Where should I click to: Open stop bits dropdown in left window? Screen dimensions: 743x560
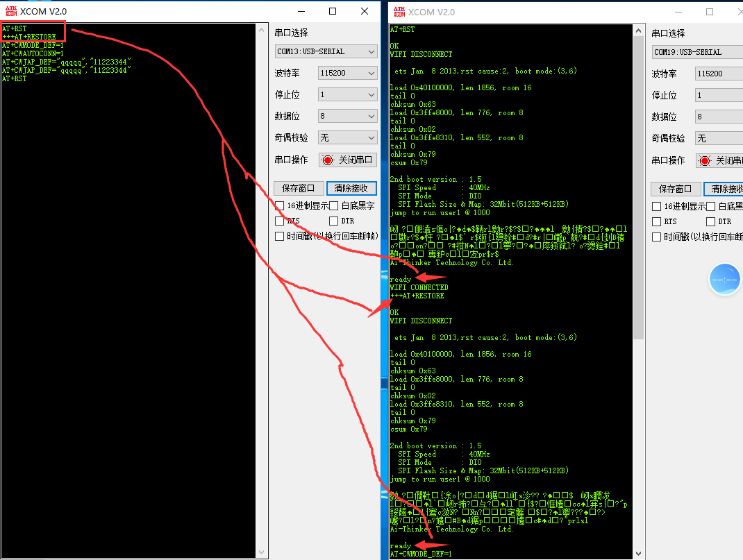(347, 94)
